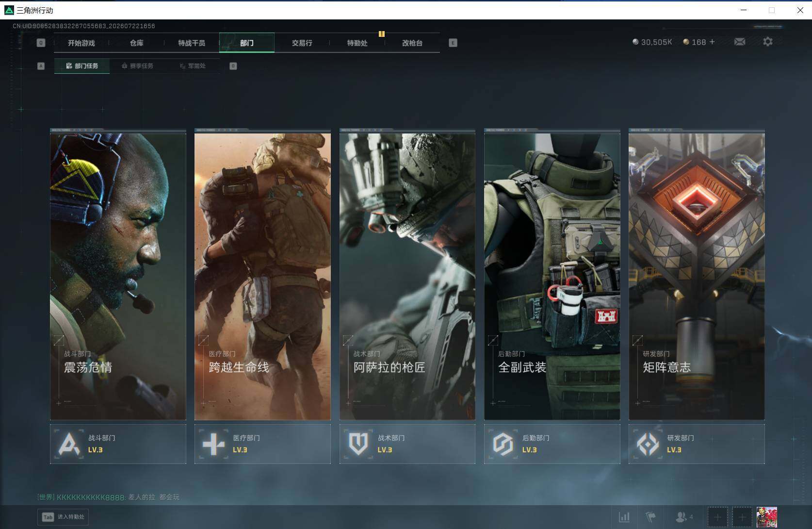Viewport: 812px width, 529px height.
Task: Click the world chat message line
Action: 108,497
